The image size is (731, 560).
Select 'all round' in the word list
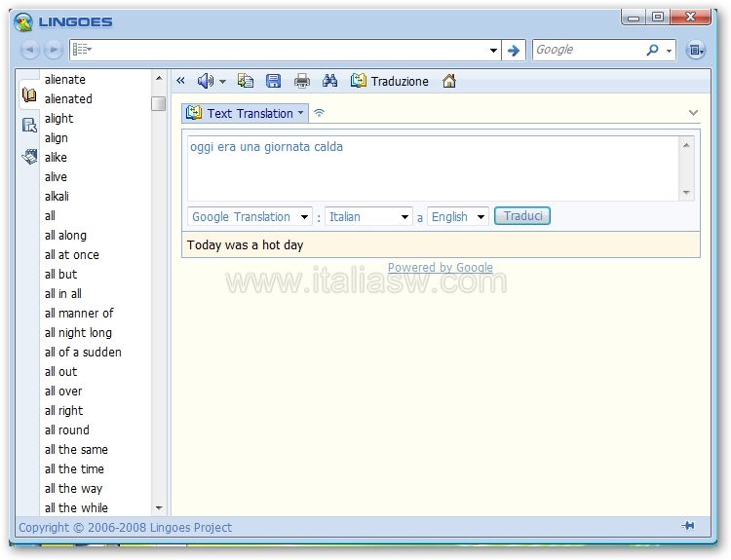coord(66,430)
